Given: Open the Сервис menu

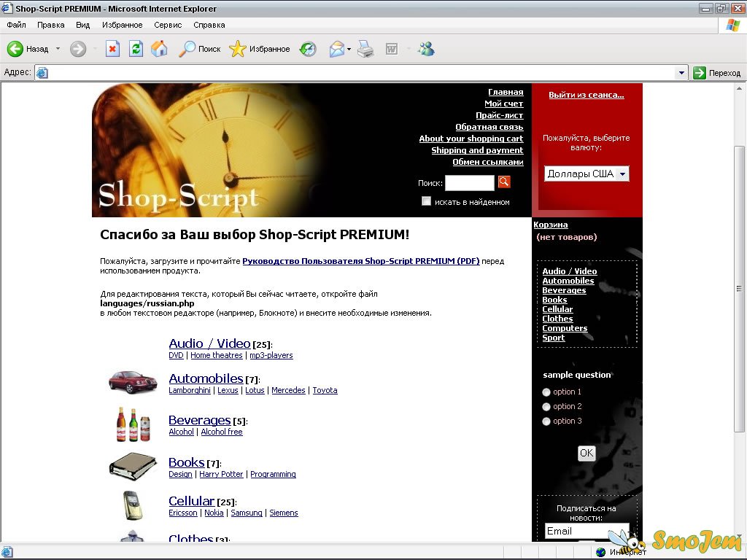Looking at the screenshot, I should (x=168, y=25).
